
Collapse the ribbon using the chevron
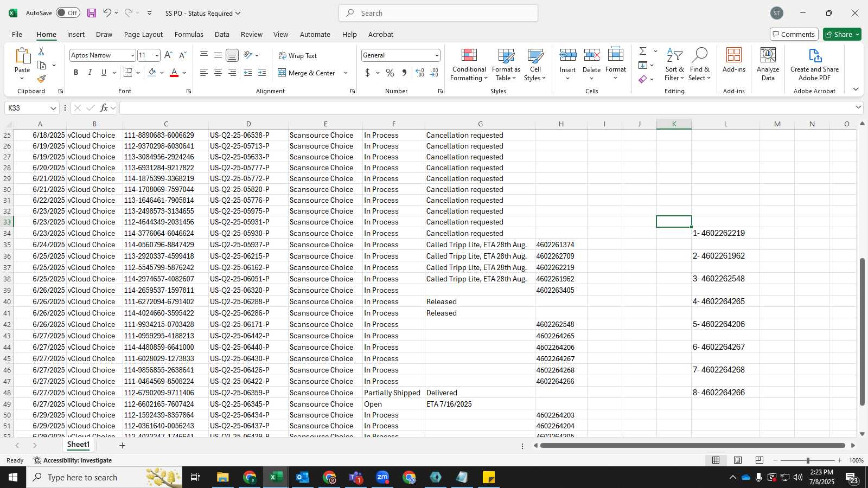pyautogui.click(x=856, y=89)
